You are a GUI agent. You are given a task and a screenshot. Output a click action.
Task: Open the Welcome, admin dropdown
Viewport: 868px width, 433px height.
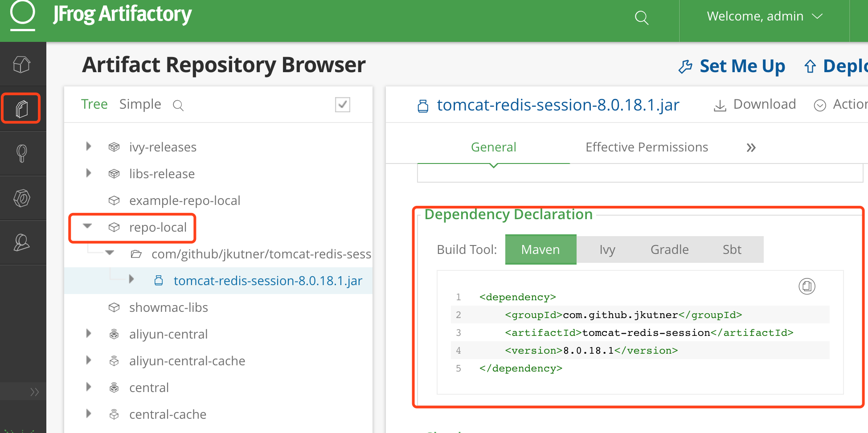coord(764,16)
